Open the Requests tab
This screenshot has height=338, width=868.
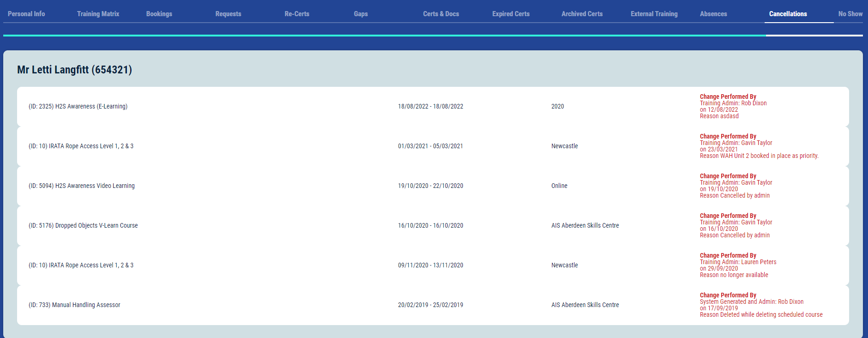click(x=228, y=14)
